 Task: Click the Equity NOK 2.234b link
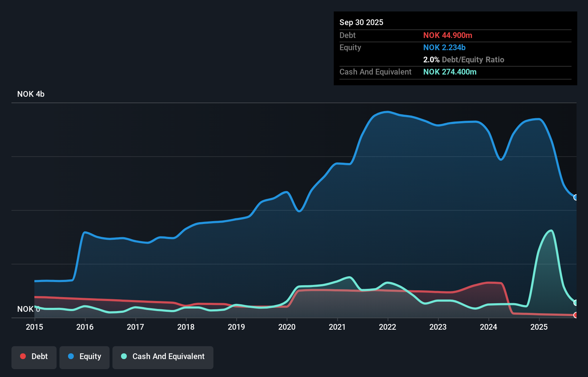point(445,47)
